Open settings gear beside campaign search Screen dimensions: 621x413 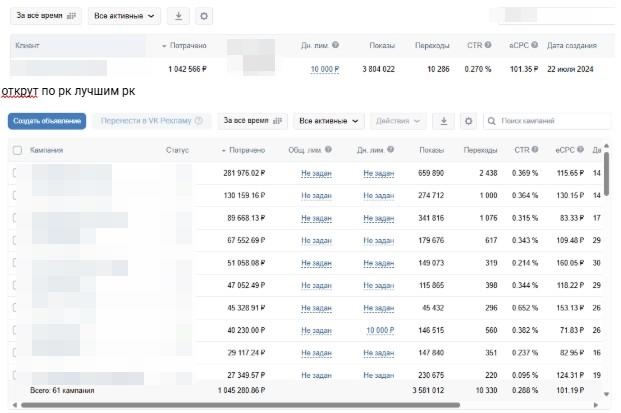click(x=468, y=121)
